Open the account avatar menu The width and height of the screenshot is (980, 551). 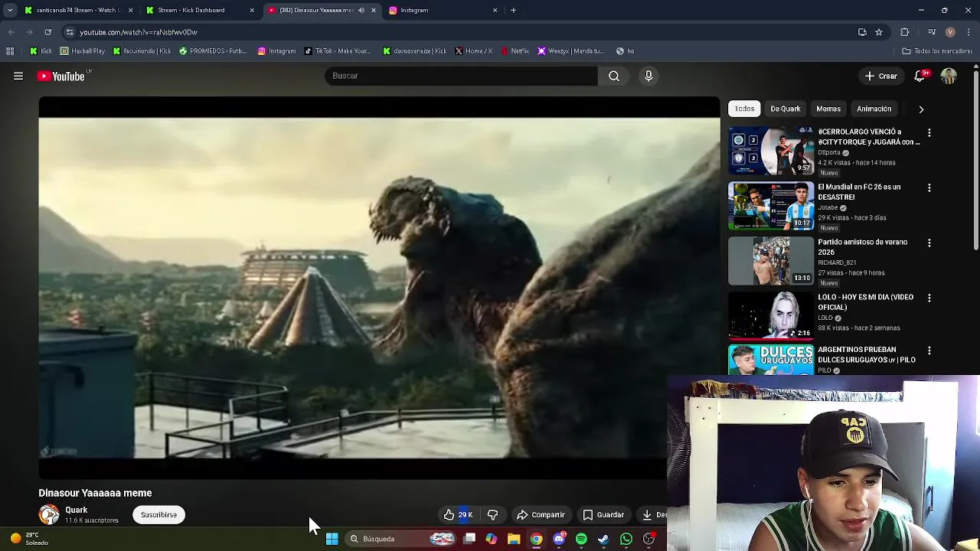[x=949, y=76]
